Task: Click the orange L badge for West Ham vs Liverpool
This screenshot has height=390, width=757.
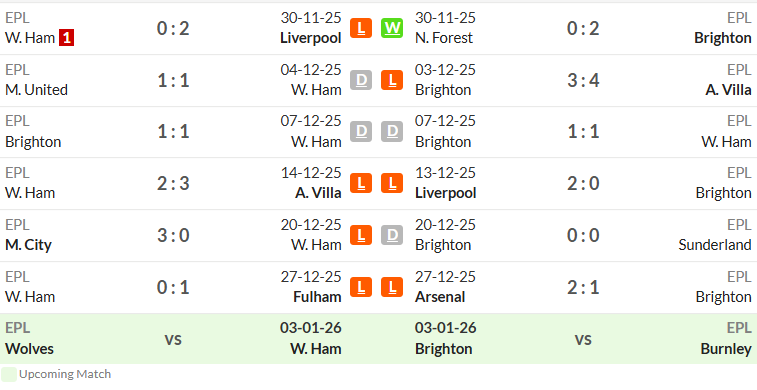Action: pos(361,28)
